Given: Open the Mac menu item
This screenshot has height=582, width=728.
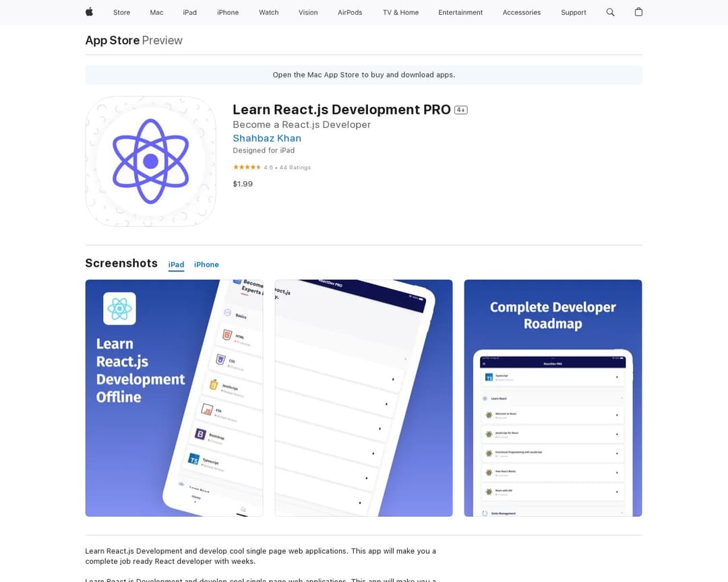Looking at the screenshot, I should 156,13.
